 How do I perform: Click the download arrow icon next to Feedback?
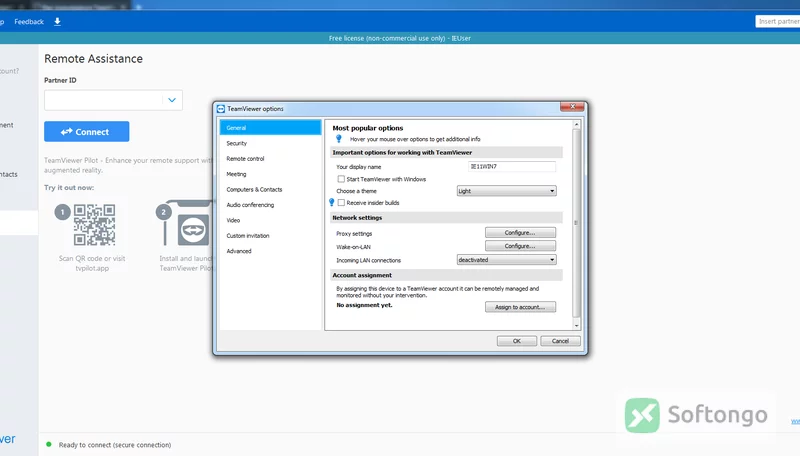[57, 21]
